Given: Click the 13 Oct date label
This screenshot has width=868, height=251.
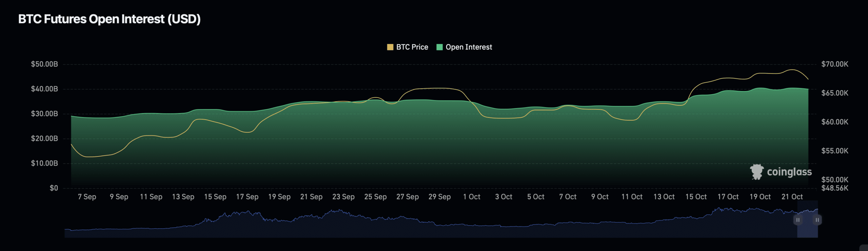Looking at the screenshot, I should [664, 197].
